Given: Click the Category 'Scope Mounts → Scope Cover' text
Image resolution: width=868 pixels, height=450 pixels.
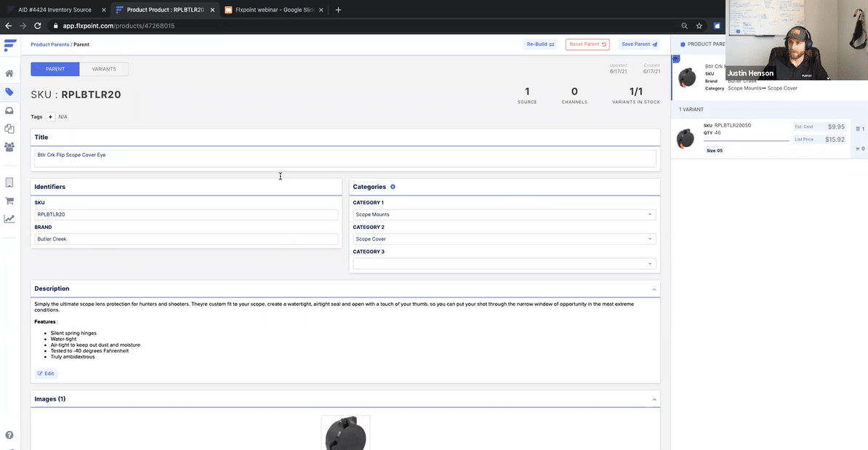Looking at the screenshot, I should (x=763, y=89).
